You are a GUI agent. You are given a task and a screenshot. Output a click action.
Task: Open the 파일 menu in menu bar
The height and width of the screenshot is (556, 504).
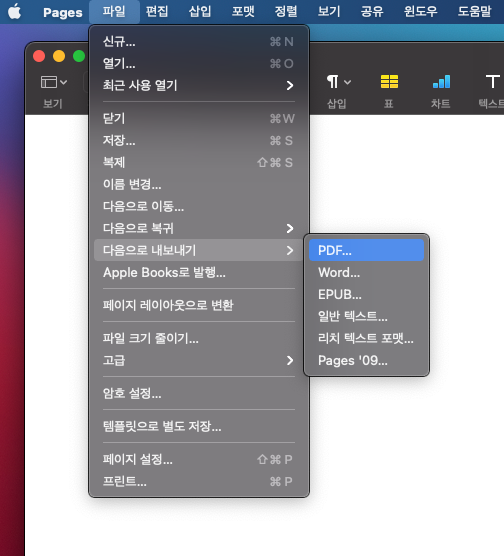114,11
